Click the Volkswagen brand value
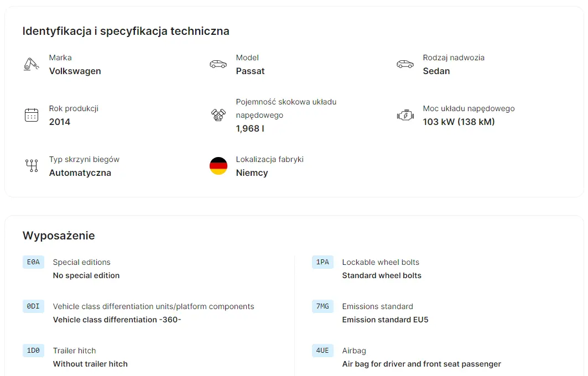 (75, 71)
